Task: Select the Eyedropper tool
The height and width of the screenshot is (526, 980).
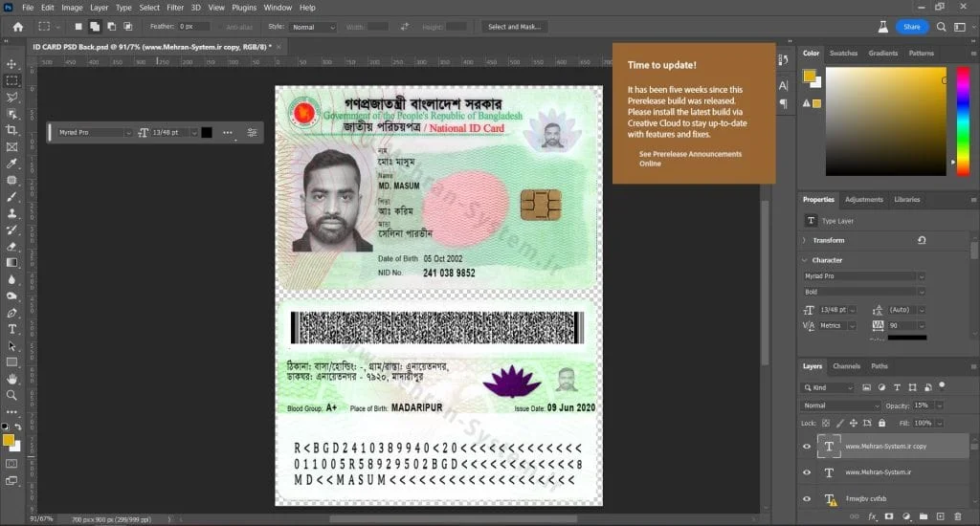Action: click(11, 164)
